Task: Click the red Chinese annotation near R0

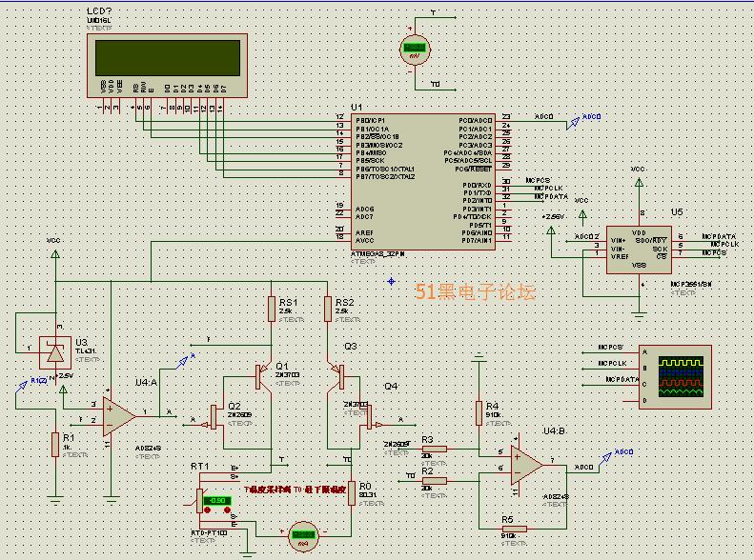Action: tap(295, 490)
